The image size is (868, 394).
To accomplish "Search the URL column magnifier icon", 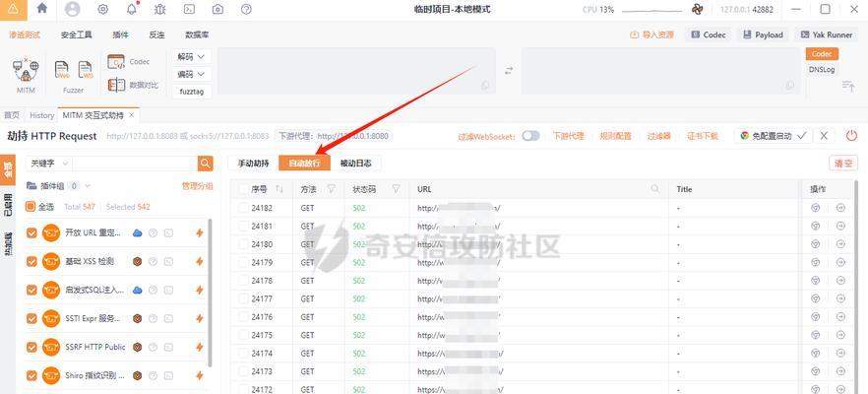I will click(x=655, y=189).
